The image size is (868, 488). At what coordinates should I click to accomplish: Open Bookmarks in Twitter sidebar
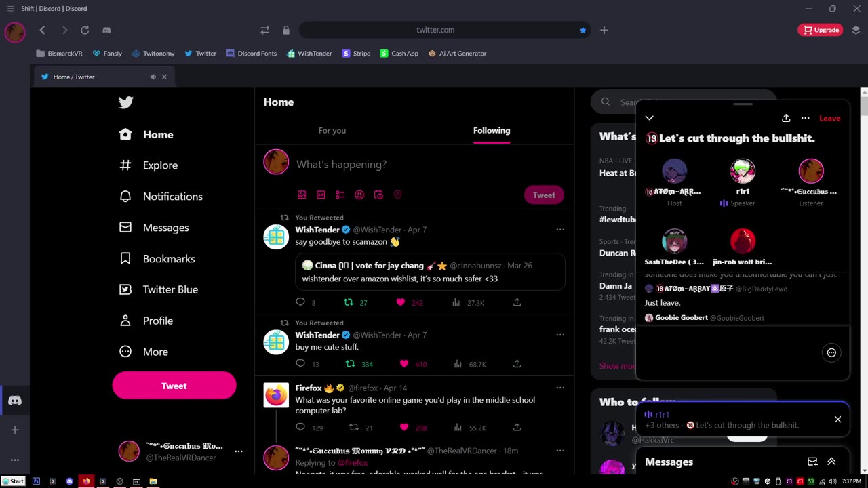click(x=157, y=259)
